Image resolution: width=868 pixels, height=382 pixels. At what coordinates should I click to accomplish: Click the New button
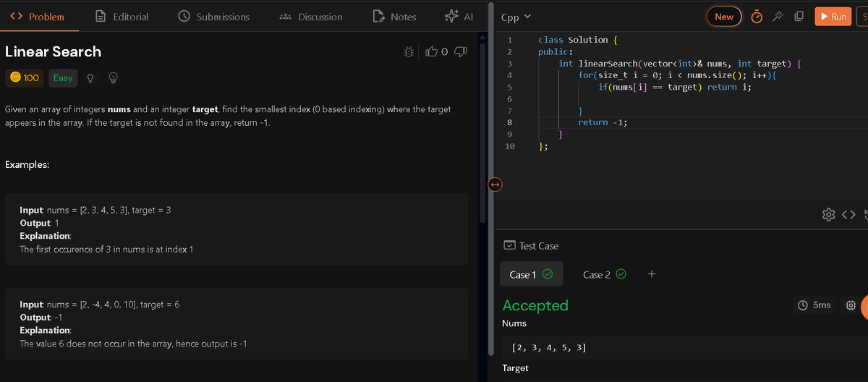click(x=724, y=17)
